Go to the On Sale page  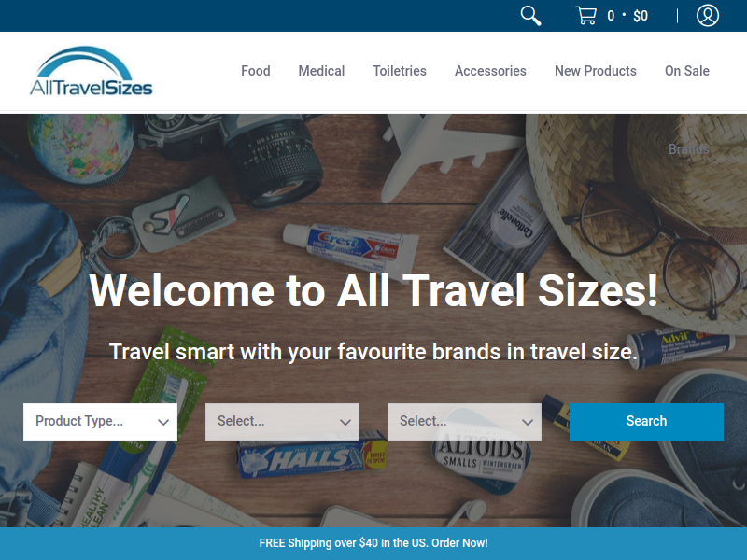tap(687, 71)
